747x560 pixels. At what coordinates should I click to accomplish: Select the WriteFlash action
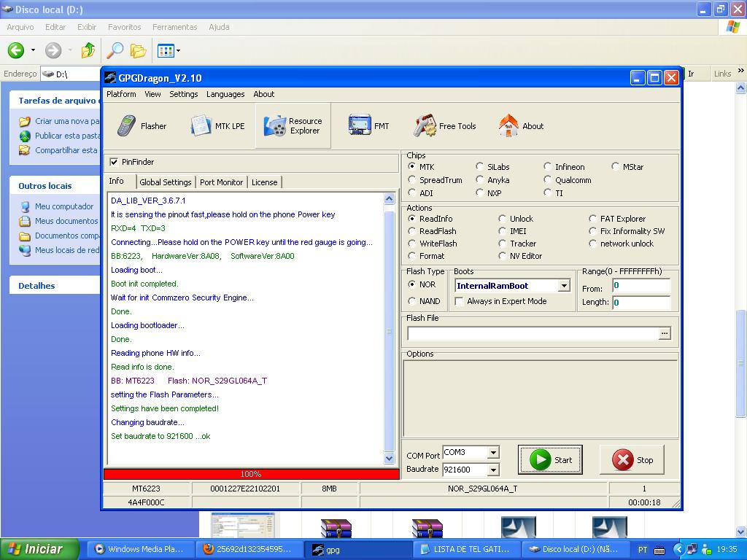click(x=412, y=244)
